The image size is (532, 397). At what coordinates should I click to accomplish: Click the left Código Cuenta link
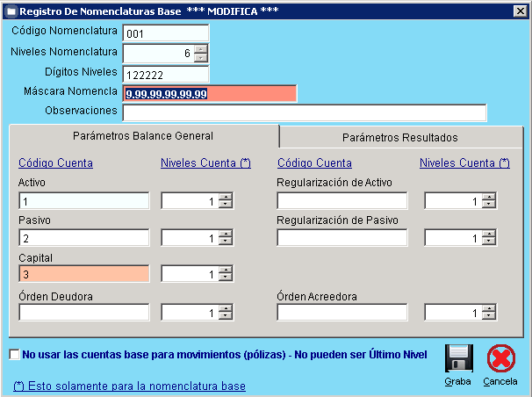point(55,163)
